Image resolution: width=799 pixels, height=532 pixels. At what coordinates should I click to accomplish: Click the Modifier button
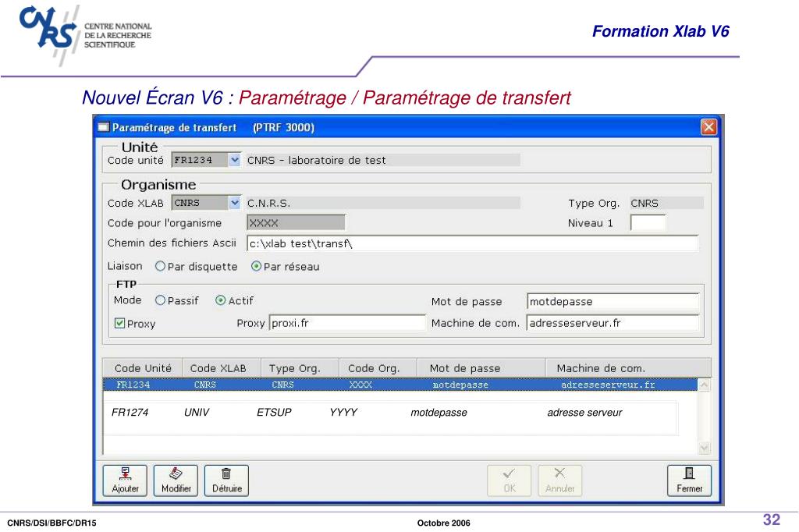176,480
